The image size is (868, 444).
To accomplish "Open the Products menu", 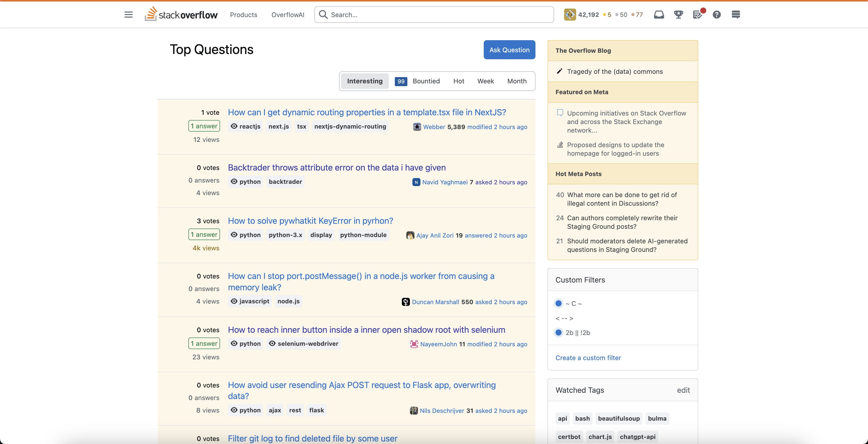I will coord(243,15).
